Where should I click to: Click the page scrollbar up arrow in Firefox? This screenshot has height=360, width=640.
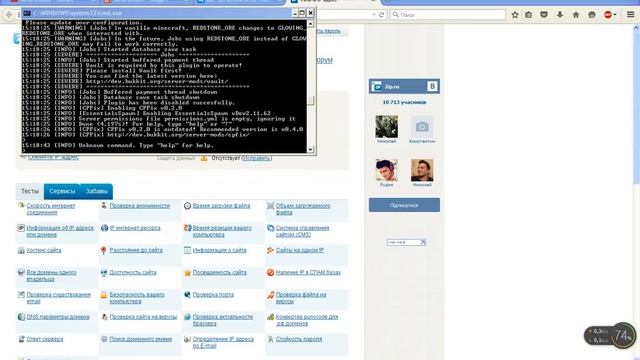click(x=636, y=28)
